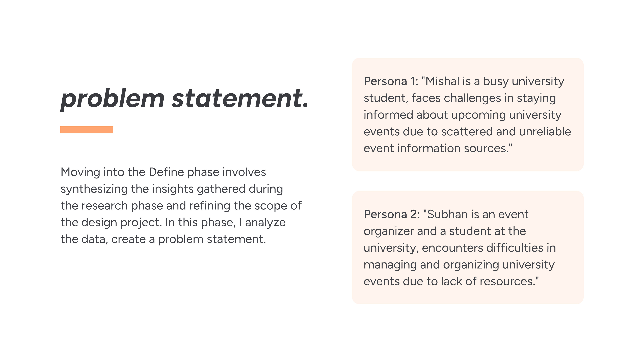The image size is (644, 362).
Task: Click the phrase "busy university" in Persona 1
Action: (523, 81)
